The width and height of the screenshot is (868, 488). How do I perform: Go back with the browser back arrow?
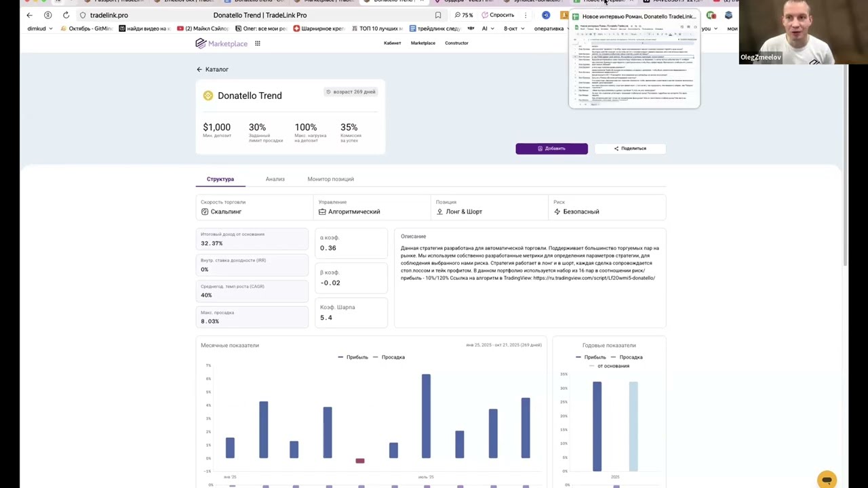29,15
